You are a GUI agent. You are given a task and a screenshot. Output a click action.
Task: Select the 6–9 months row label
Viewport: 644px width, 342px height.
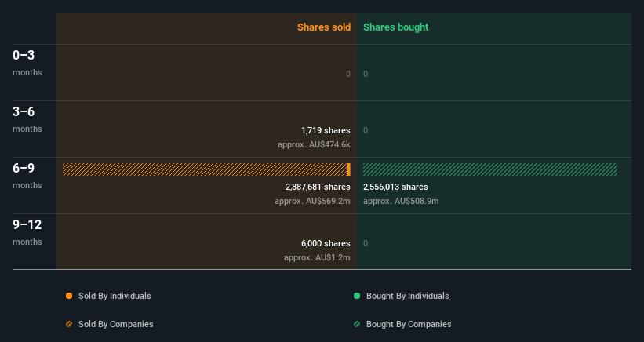[27, 176]
